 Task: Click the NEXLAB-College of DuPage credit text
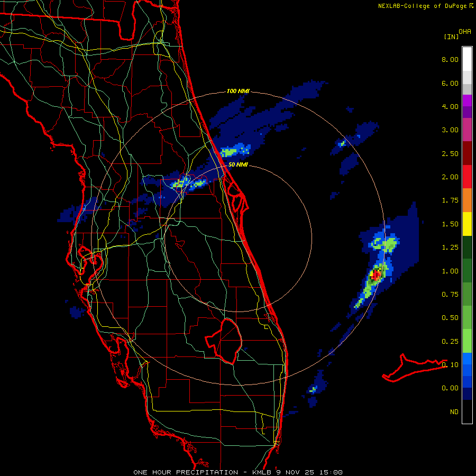422,6
